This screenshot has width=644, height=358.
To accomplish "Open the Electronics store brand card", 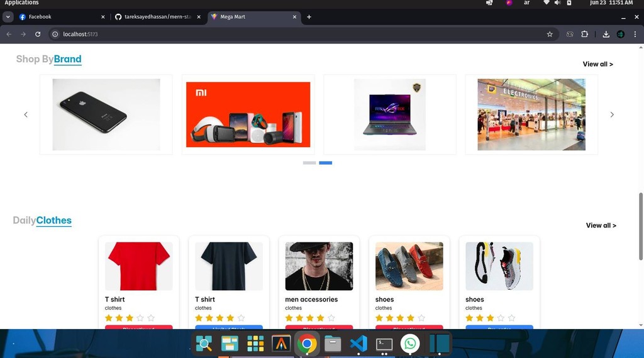I will click(531, 114).
